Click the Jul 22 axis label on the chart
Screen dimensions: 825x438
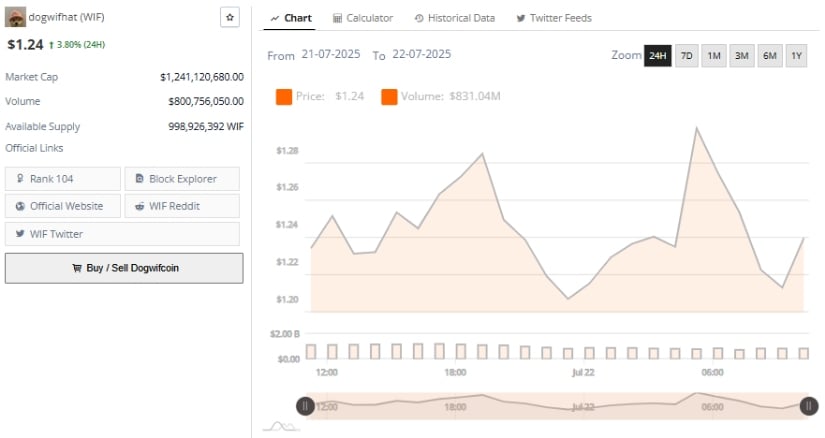pyautogui.click(x=583, y=372)
